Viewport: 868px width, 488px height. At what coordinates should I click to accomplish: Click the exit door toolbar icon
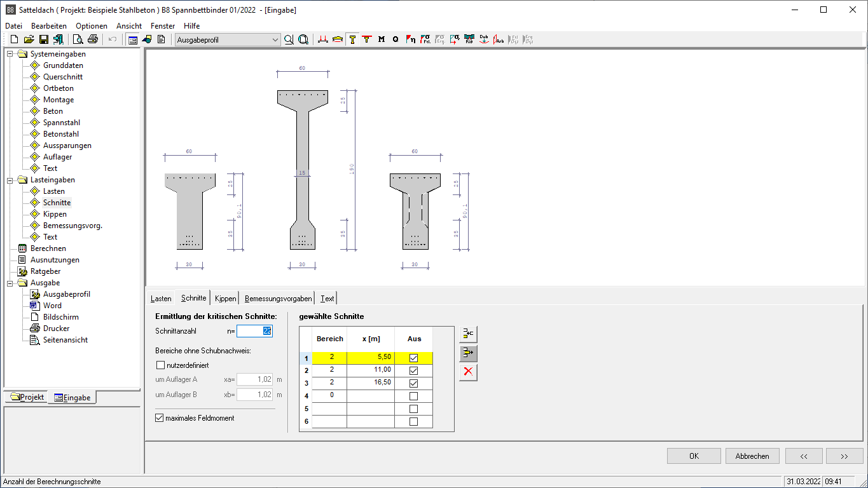pos(59,39)
